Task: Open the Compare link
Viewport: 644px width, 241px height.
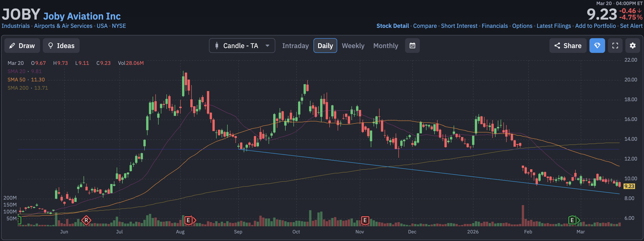Action: [425, 26]
